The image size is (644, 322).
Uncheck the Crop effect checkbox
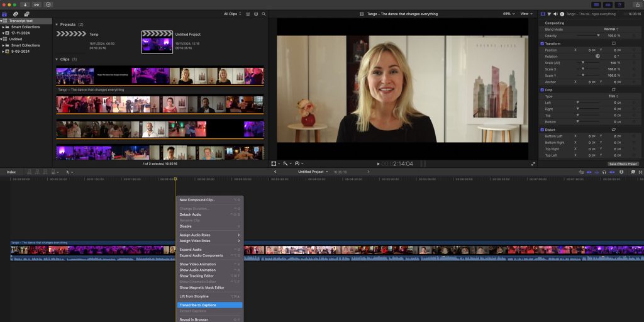point(542,90)
